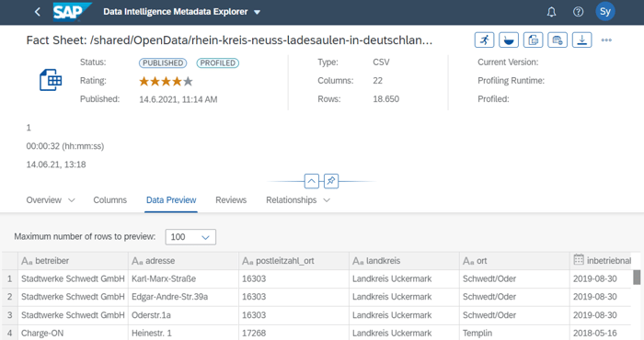Select the Data Preview tab
644x340 pixels.
click(x=171, y=200)
